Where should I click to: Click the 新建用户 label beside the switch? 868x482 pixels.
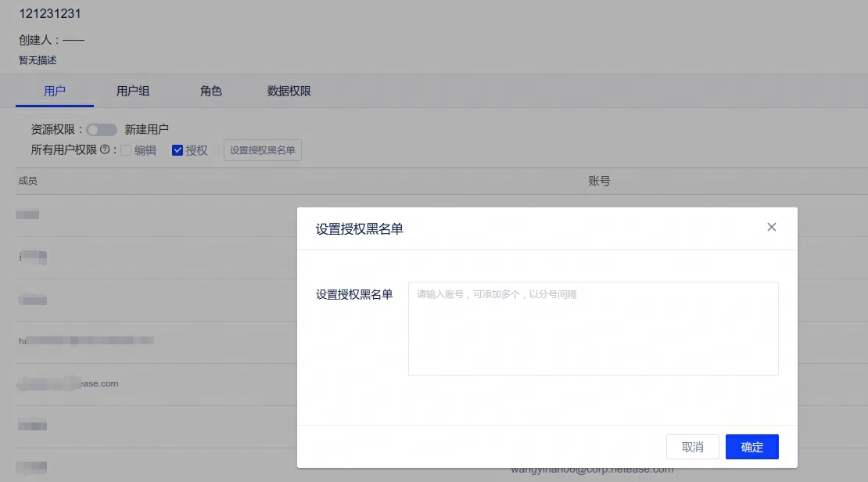(147, 130)
